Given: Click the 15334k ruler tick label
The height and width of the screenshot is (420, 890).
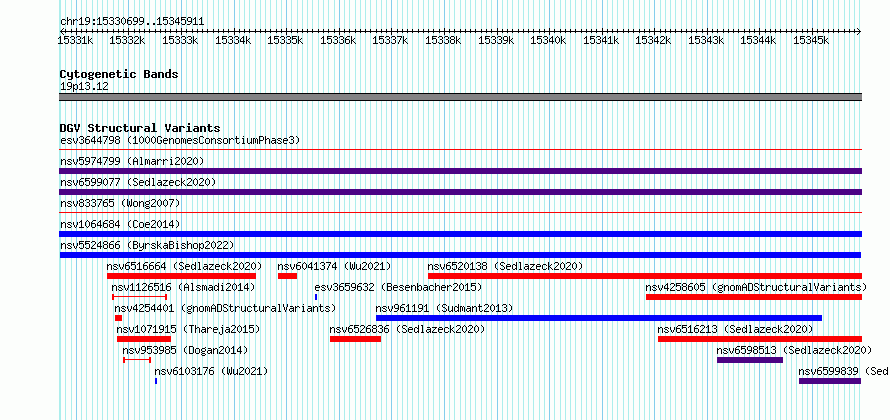Looking at the screenshot, I should tap(233, 40).
